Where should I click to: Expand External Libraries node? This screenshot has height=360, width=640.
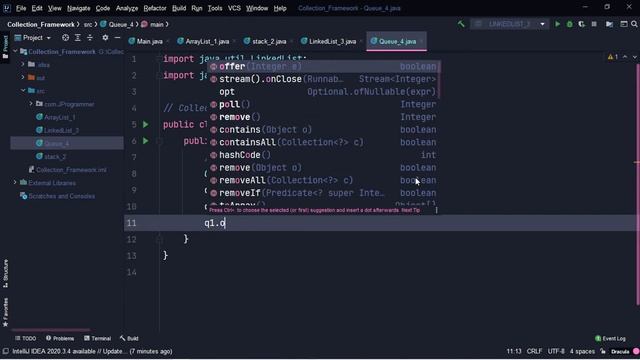point(15,182)
